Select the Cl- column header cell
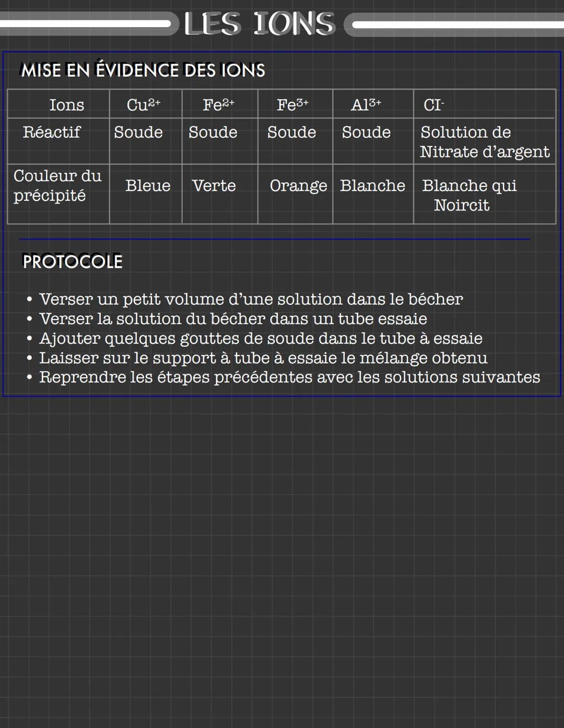564x728 pixels. pyautogui.click(x=433, y=105)
